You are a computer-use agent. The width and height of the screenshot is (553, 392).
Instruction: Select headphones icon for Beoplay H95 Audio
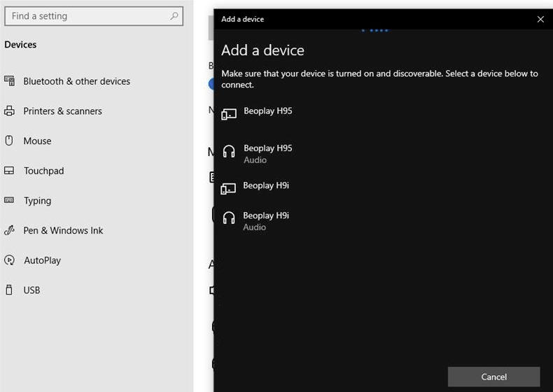(229, 152)
